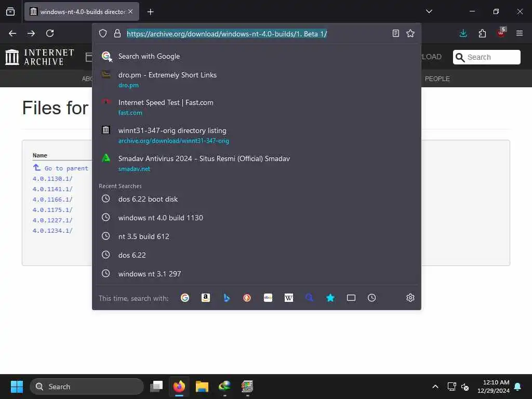Open File Explorer from the taskbar
The image size is (532, 399).
pos(202,386)
